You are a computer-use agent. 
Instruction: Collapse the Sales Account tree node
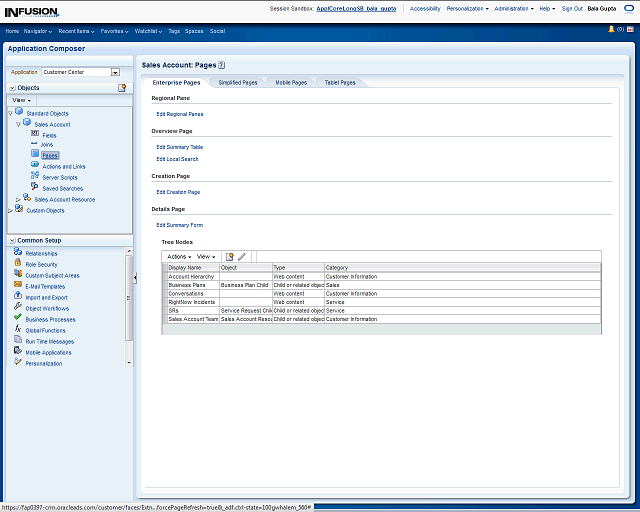coord(18,124)
